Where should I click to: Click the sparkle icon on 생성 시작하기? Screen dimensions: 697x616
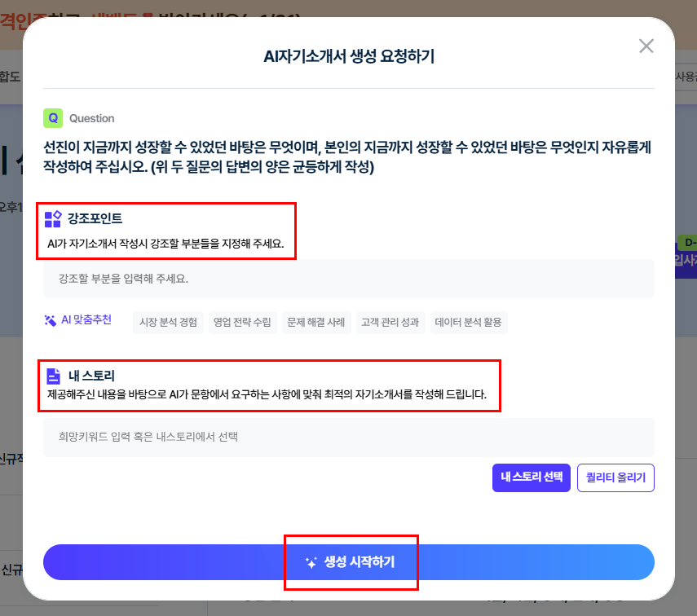click(x=311, y=562)
